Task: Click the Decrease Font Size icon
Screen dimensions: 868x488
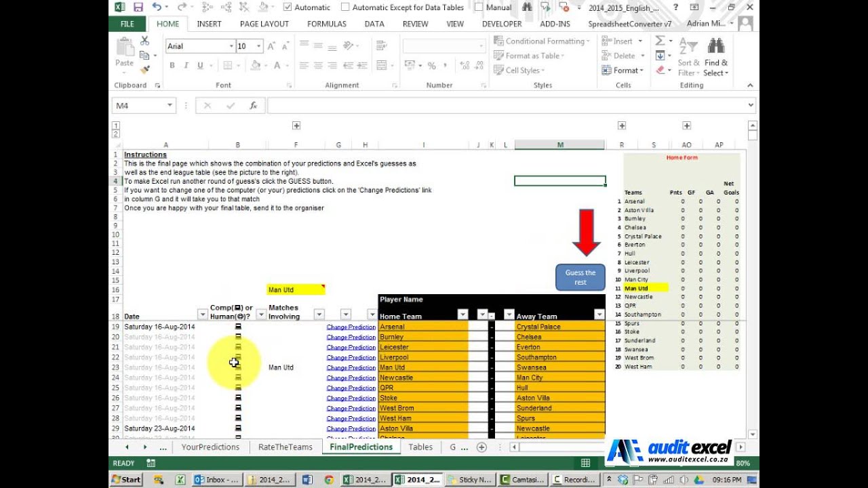Action: 285,46
